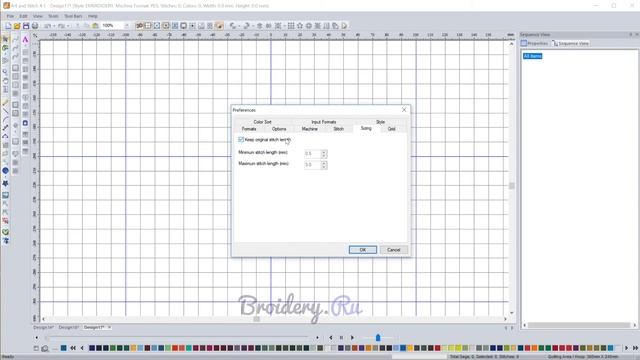Click OK in Preferences dialog
The width and height of the screenshot is (640, 360).
362,250
